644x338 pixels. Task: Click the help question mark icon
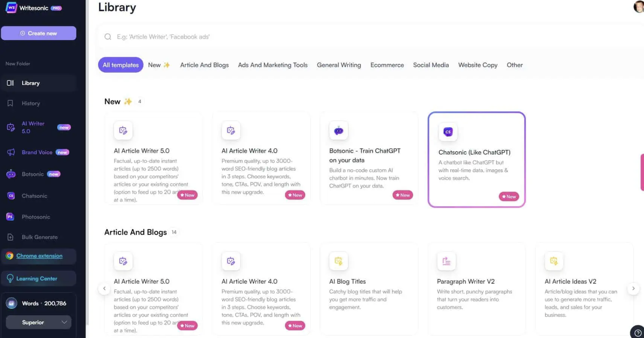click(x=638, y=333)
